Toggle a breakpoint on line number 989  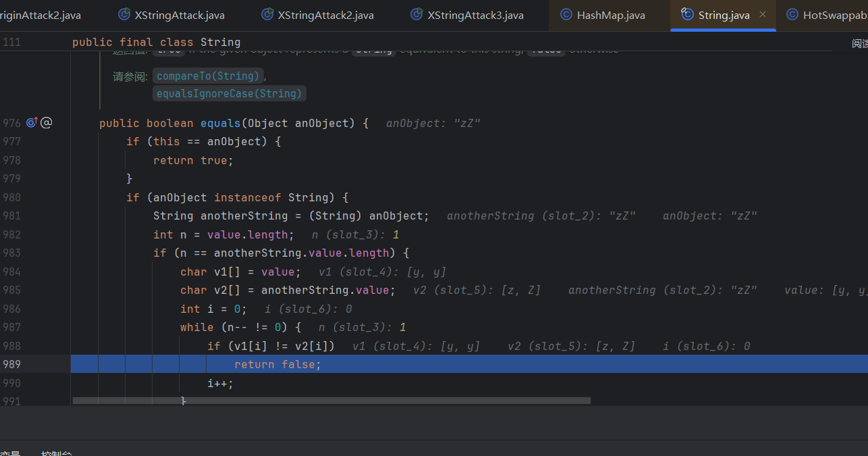[x=12, y=364]
